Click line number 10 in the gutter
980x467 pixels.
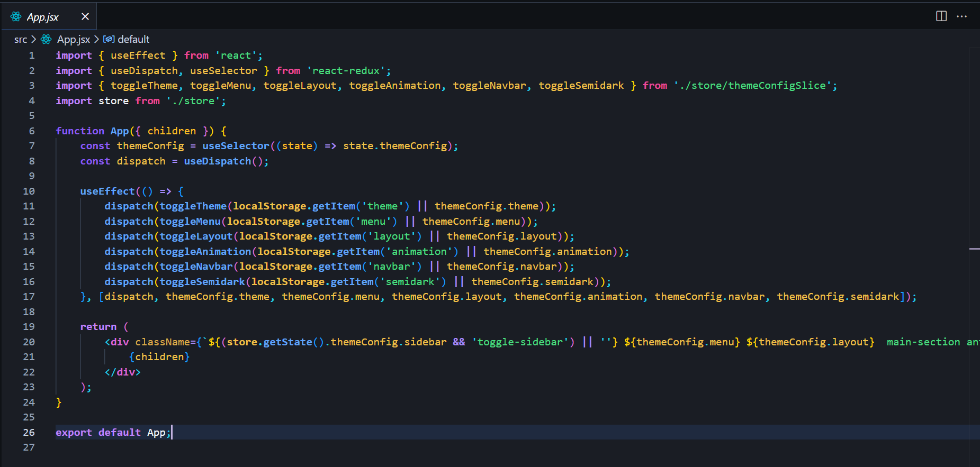(29, 191)
